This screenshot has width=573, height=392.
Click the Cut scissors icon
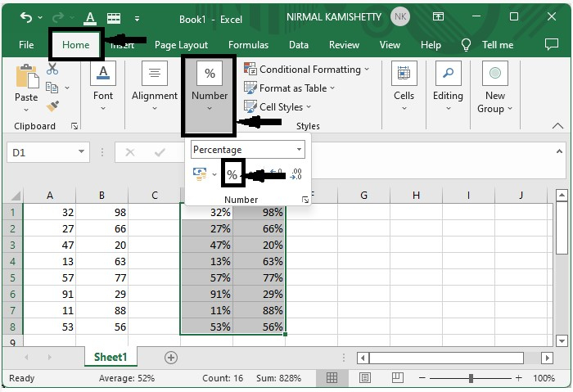[52, 70]
